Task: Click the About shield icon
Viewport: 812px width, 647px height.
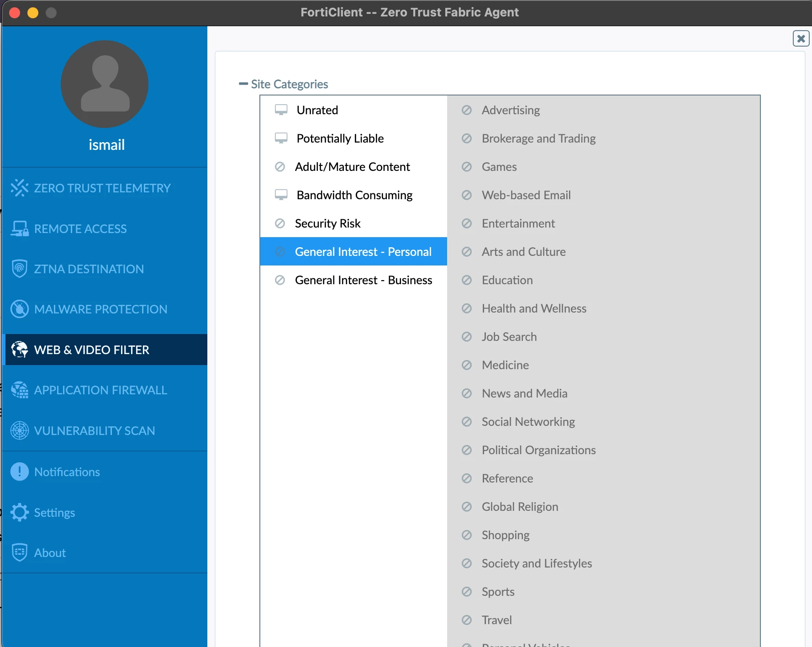Action: 20,552
